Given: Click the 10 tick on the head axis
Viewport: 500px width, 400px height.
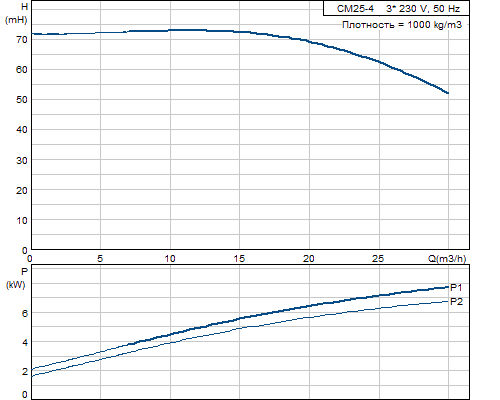Looking at the screenshot, I should click(x=22, y=220).
